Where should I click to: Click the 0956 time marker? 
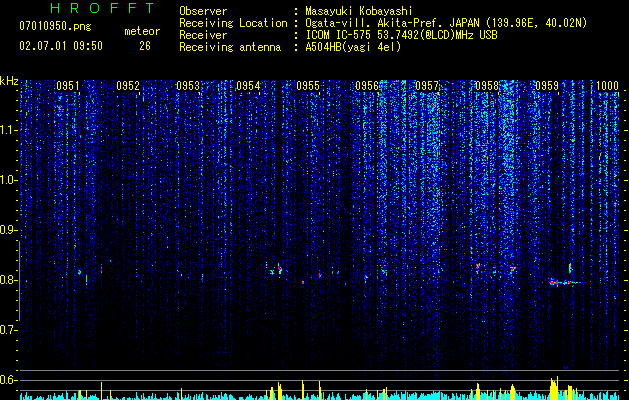(367, 86)
